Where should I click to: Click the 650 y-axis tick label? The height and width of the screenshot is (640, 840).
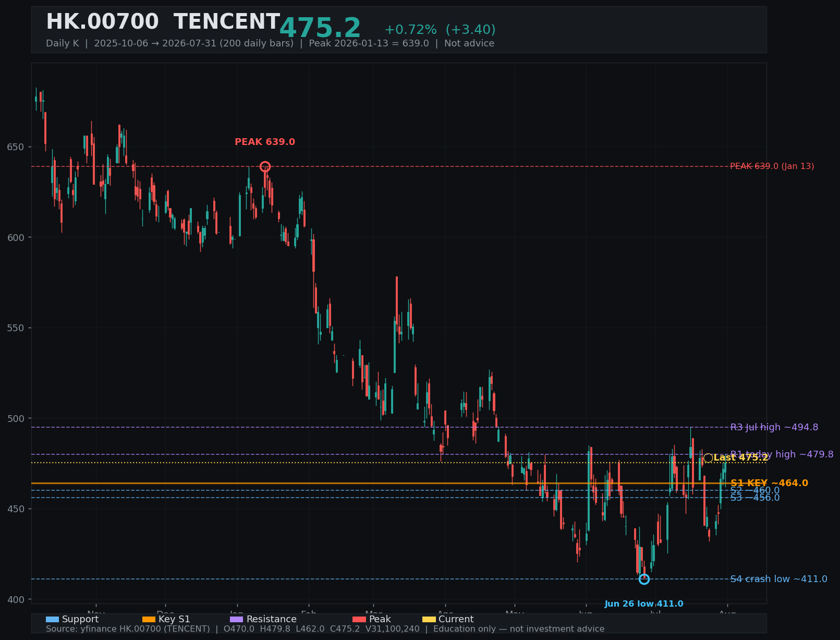[16, 147]
